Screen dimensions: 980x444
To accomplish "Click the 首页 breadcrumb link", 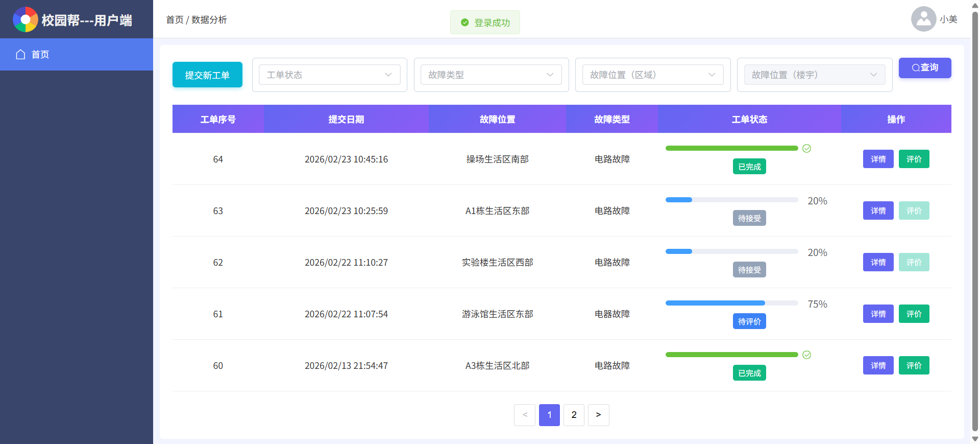I will click(175, 19).
